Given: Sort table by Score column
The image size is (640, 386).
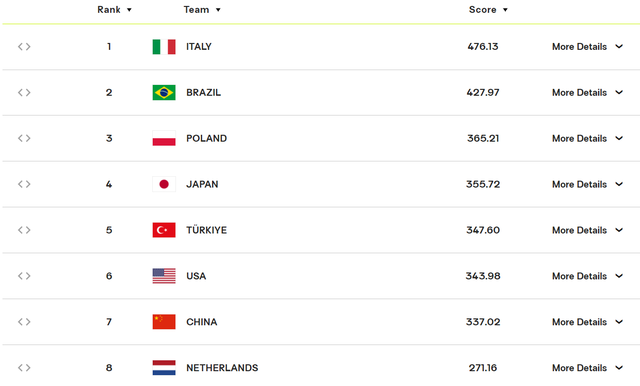Looking at the screenshot, I should coord(488,10).
